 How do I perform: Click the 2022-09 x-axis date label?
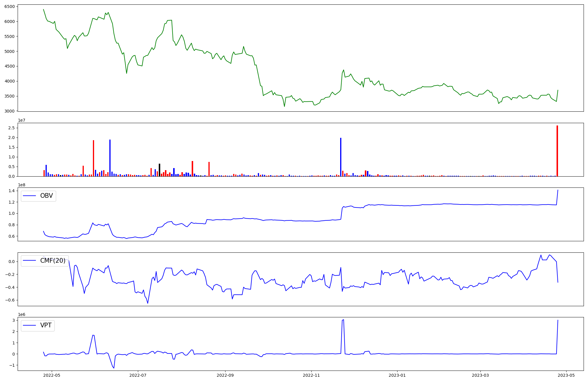click(225, 375)
